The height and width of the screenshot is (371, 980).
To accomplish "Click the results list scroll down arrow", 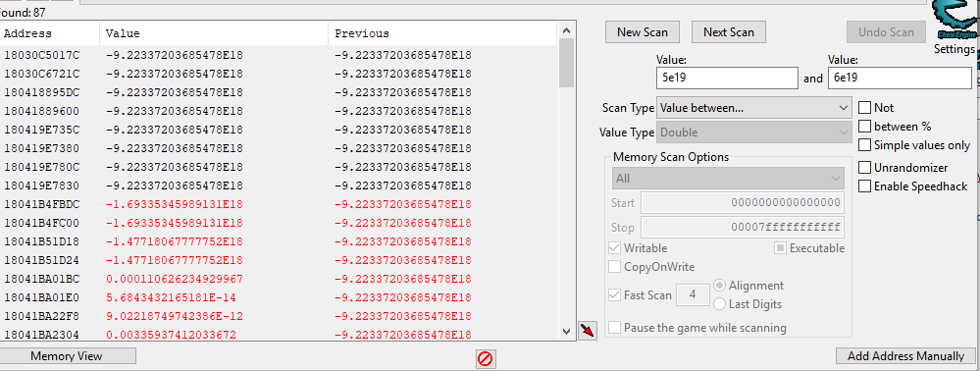I will coord(566,331).
